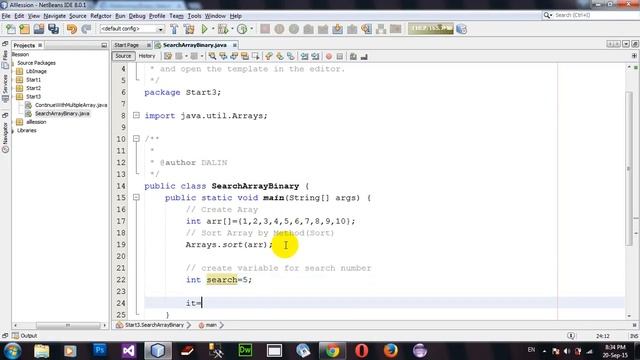
Task: Open the Debug Project dropdown arrow
Action: pos(232,29)
